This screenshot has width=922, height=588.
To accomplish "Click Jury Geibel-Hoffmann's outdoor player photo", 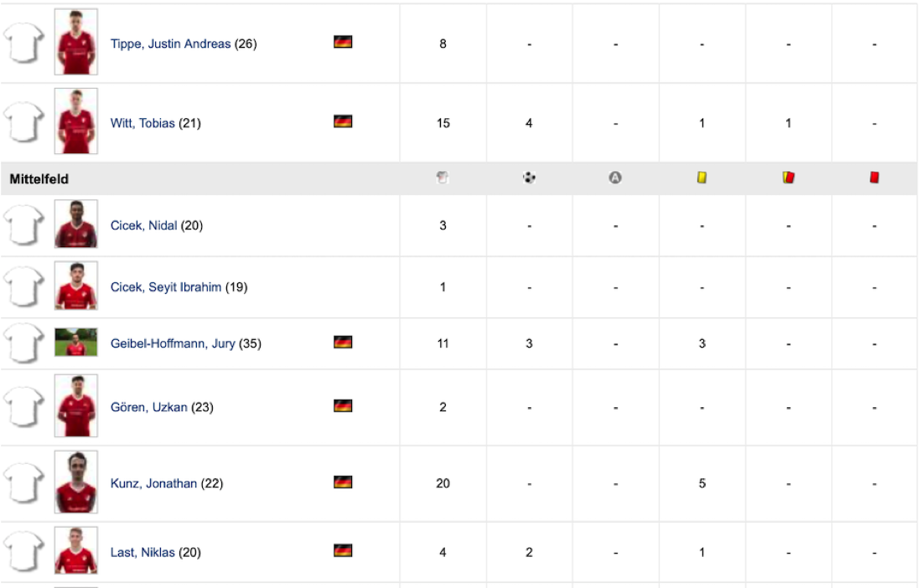I will (x=76, y=343).
